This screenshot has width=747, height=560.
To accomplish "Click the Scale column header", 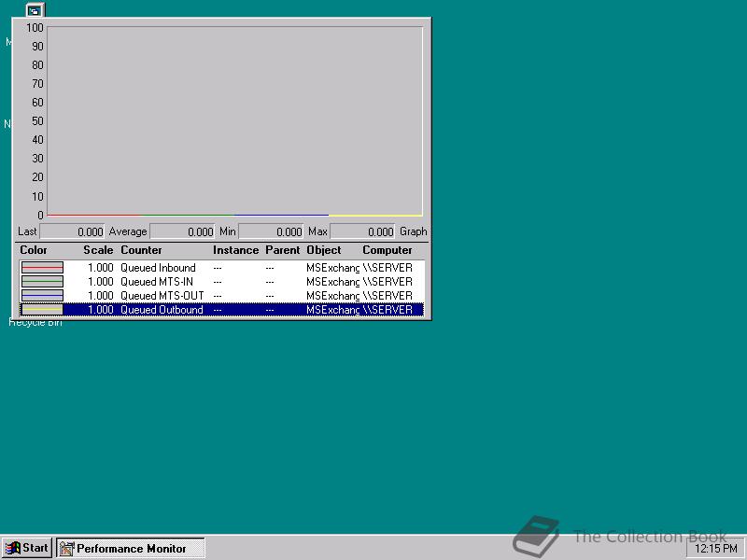I will (98, 250).
